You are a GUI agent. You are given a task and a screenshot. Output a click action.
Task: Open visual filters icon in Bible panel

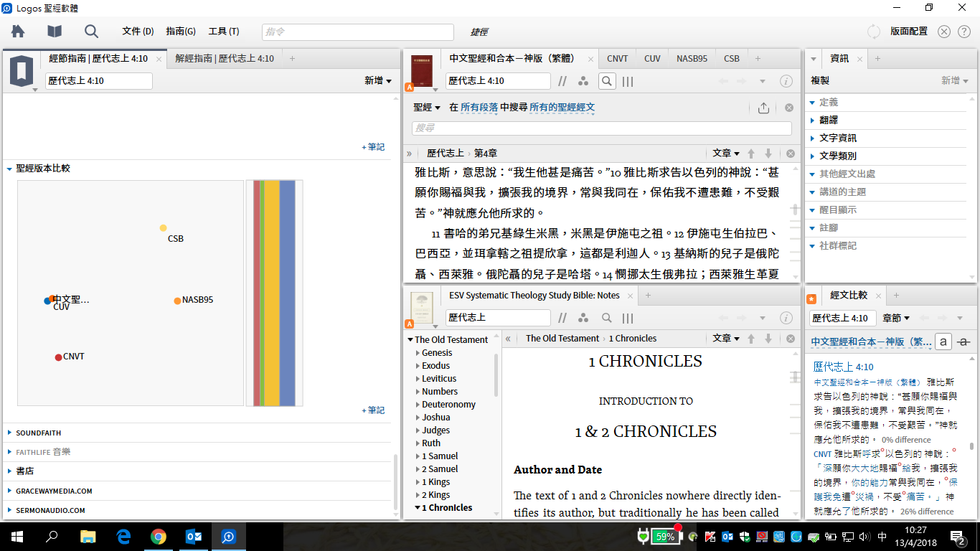(x=583, y=81)
